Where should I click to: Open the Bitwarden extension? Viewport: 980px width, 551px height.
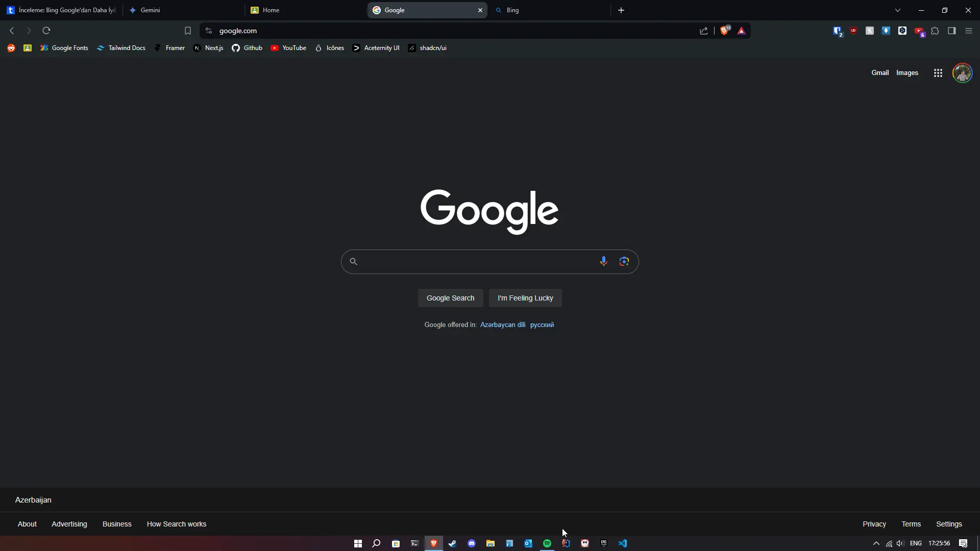[838, 31]
